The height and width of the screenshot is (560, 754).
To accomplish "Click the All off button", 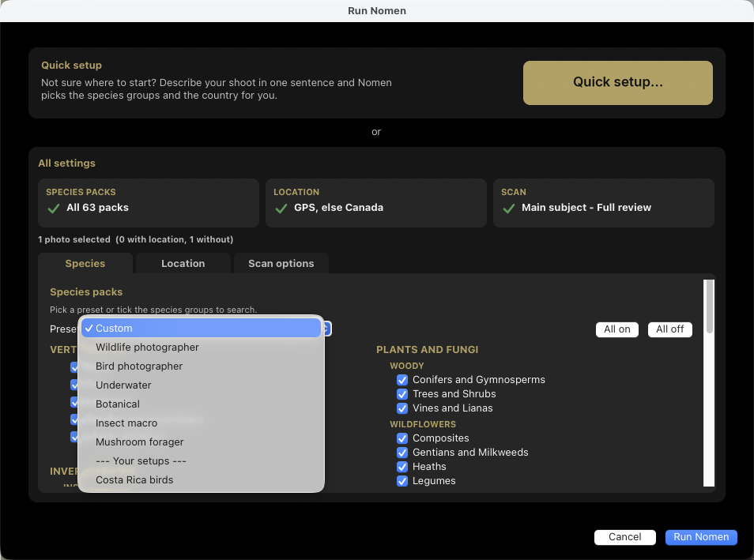I will click(x=670, y=329).
